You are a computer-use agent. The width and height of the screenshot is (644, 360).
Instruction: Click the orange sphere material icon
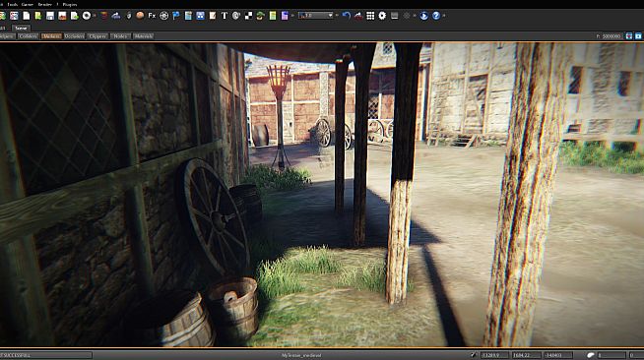click(x=140, y=16)
